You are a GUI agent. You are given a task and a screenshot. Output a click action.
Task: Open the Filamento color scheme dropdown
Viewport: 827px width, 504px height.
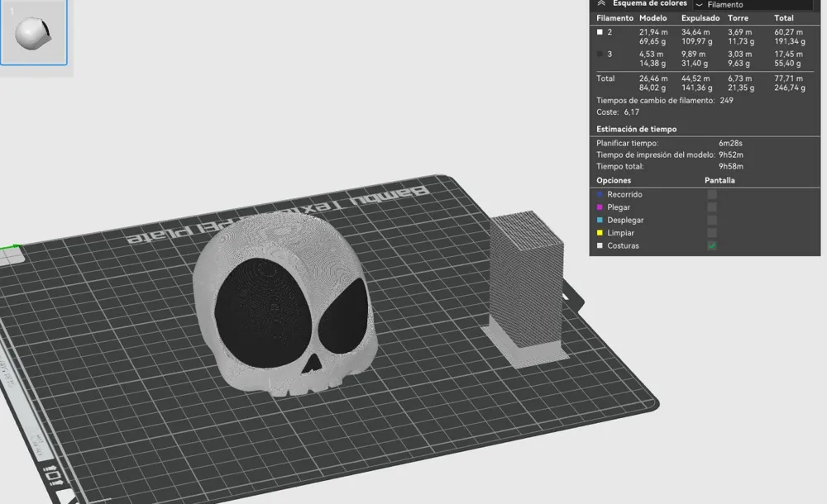tap(753, 5)
